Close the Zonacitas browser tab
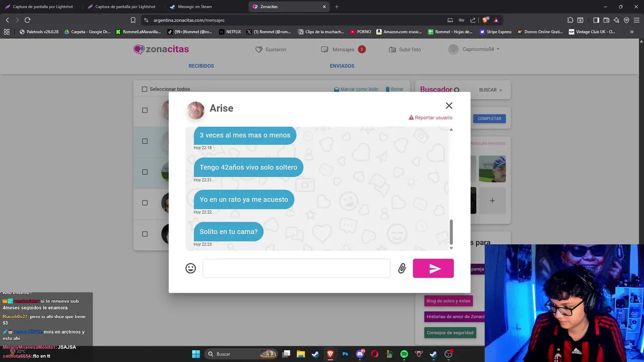This screenshot has width=644, height=362. click(x=324, y=7)
